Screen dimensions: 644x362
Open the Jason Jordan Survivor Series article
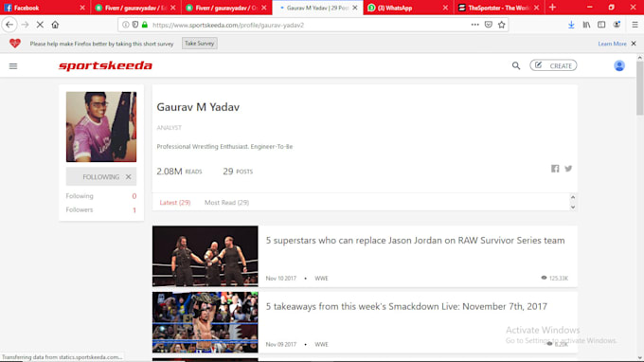coord(415,241)
